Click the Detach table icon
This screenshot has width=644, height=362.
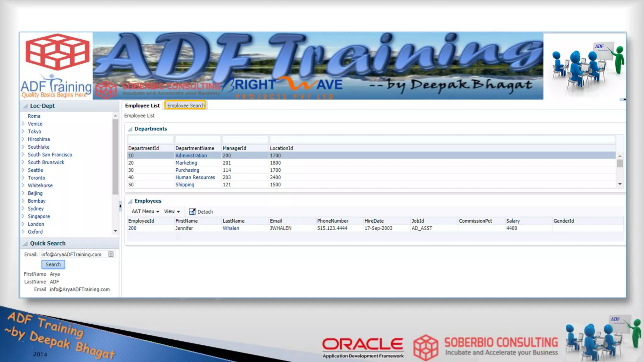point(192,212)
